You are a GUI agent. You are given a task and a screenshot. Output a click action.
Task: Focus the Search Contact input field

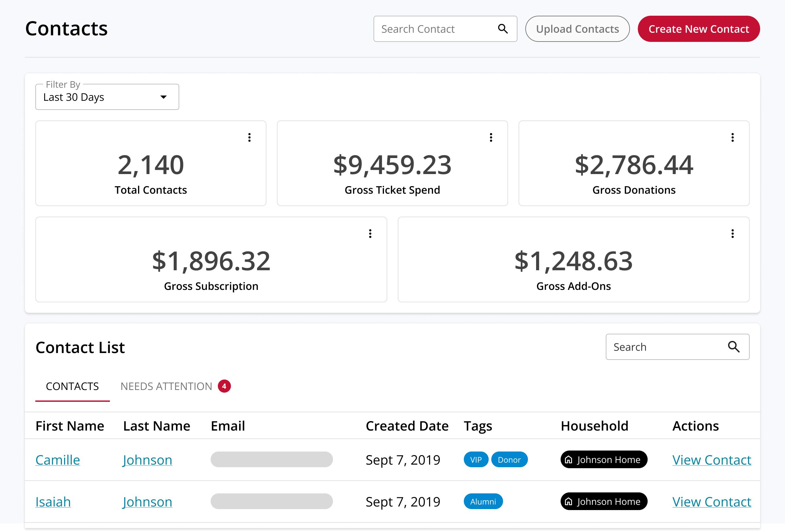click(x=445, y=29)
